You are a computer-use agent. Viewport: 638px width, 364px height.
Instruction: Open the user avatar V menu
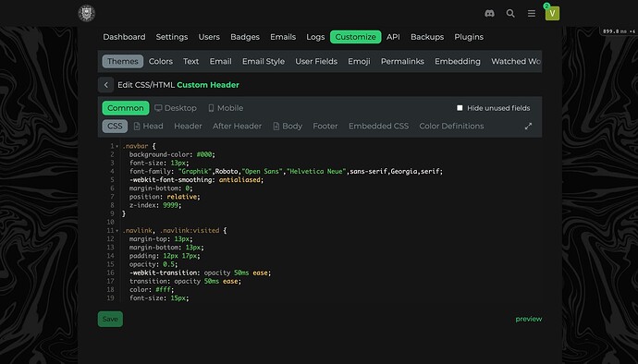pos(552,14)
